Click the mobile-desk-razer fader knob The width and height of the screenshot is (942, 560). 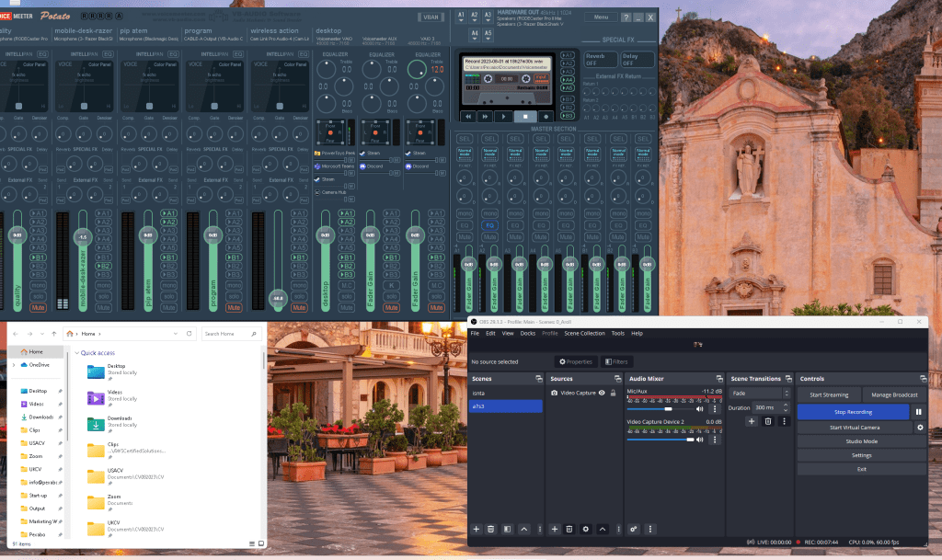[83, 236]
